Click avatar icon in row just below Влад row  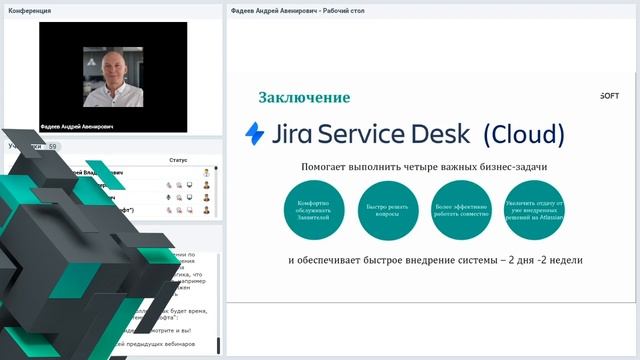click(x=207, y=185)
